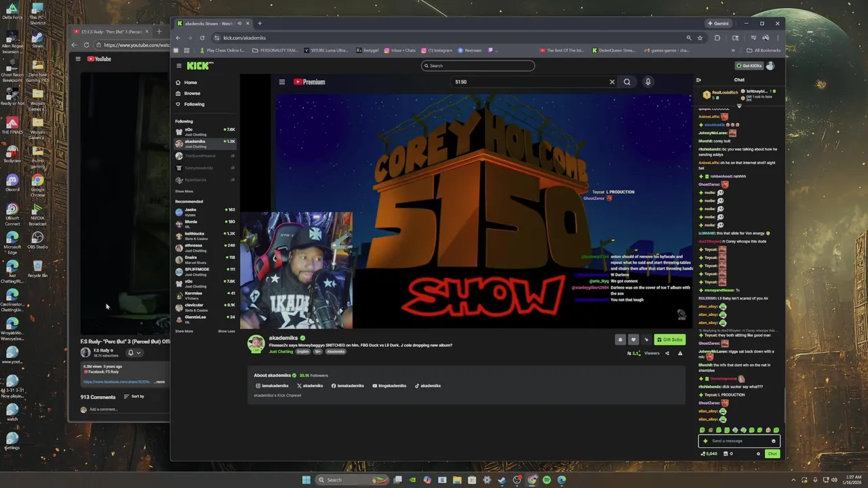Open Home in Kick sidebar
Viewport: 868px width, 488px height.
click(x=186, y=83)
